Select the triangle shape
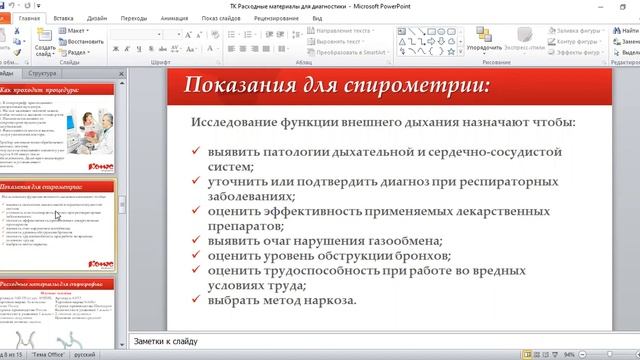640x360 pixels. [402, 42]
